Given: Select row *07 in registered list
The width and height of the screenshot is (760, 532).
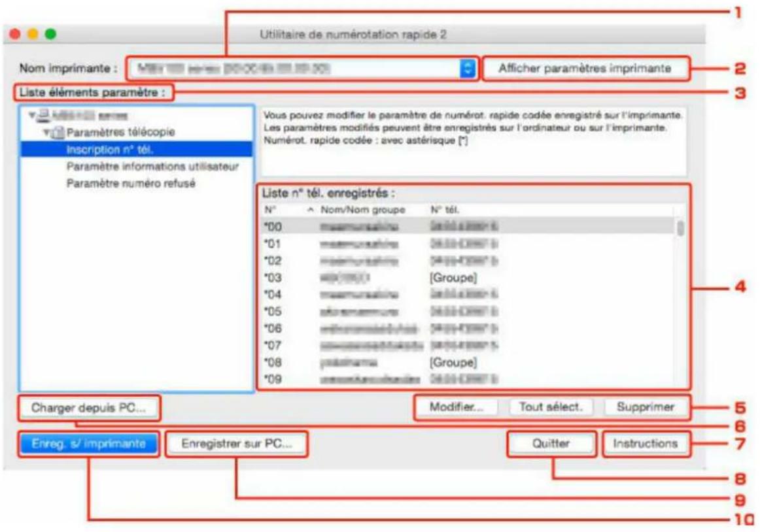Looking at the screenshot, I should 467,346.
